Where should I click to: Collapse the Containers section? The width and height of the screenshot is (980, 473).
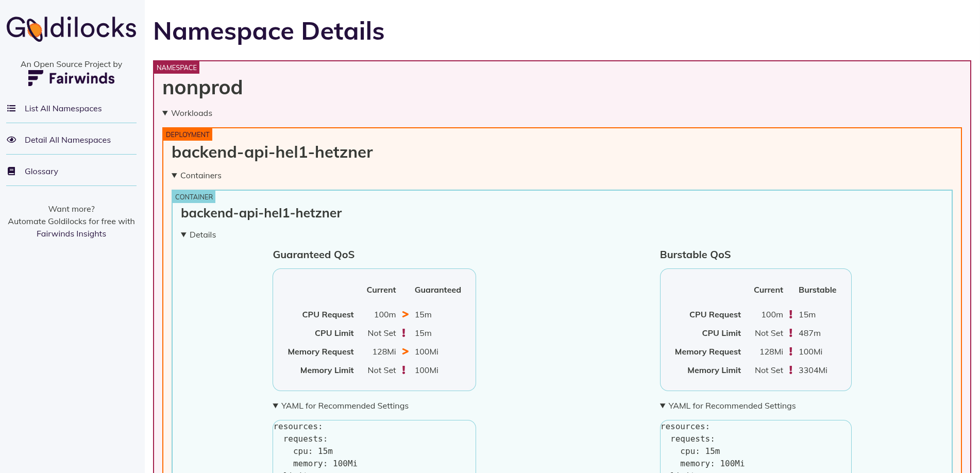(196, 176)
